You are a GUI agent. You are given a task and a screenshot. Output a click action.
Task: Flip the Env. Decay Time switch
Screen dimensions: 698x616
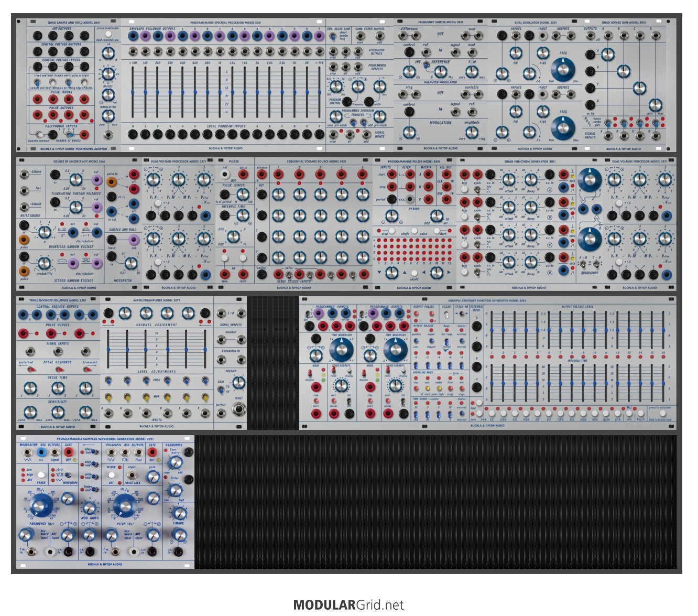click(332, 37)
